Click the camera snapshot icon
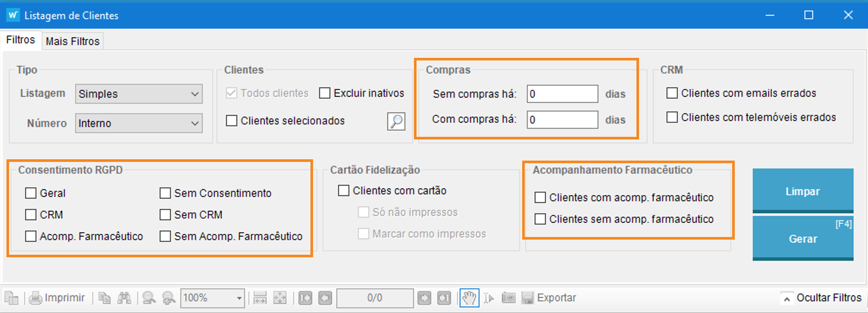Viewport: 868px width, 313px height. (x=508, y=298)
